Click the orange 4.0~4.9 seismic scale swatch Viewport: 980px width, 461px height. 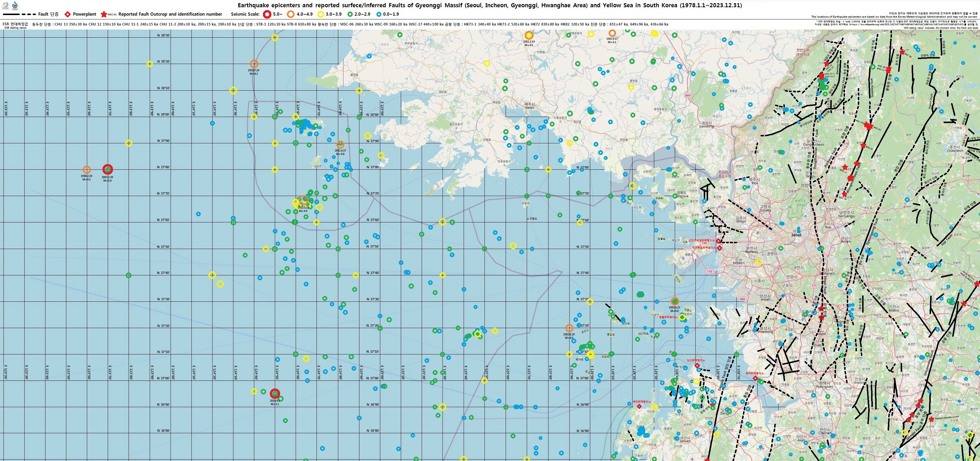(x=291, y=14)
